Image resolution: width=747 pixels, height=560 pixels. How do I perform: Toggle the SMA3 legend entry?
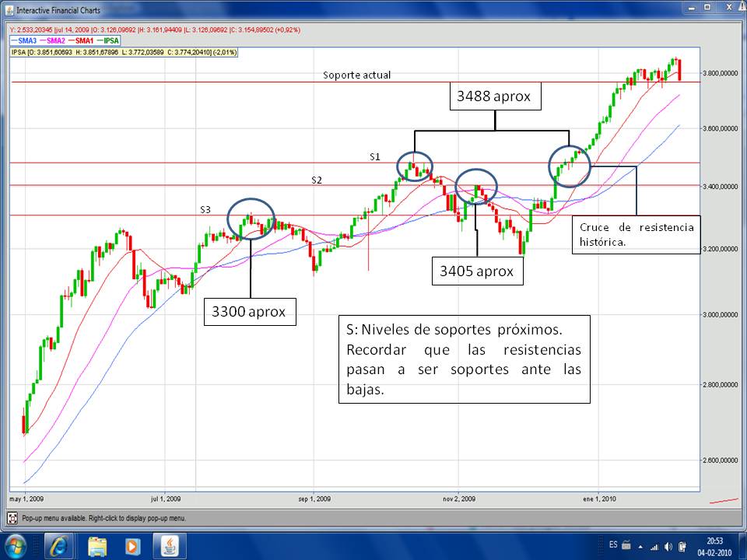(x=24, y=41)
